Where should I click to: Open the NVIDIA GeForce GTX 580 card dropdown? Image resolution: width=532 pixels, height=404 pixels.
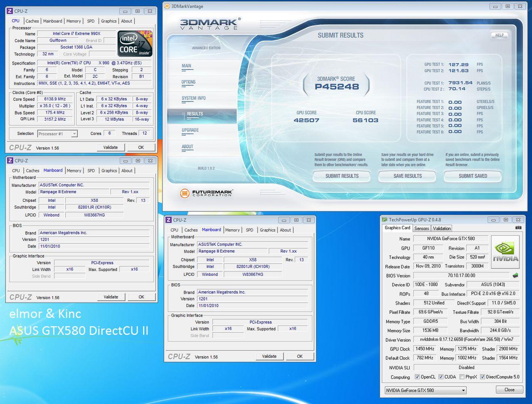coord(425,390)
